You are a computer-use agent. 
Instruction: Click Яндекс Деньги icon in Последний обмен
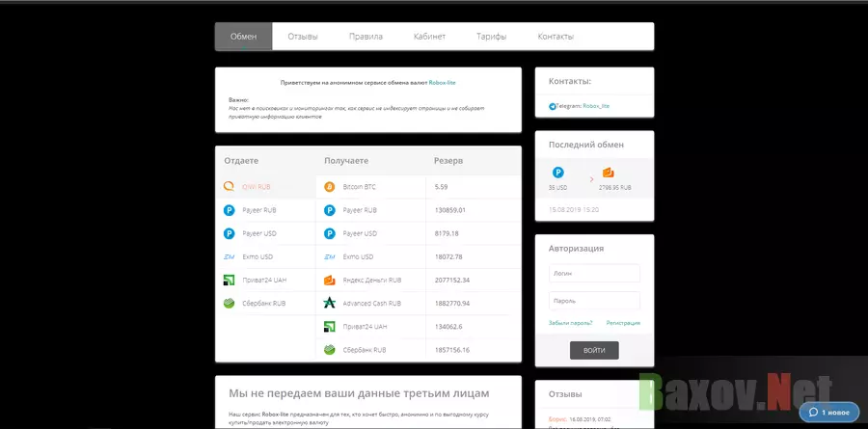pyautogui.click(x=609, y=173)
